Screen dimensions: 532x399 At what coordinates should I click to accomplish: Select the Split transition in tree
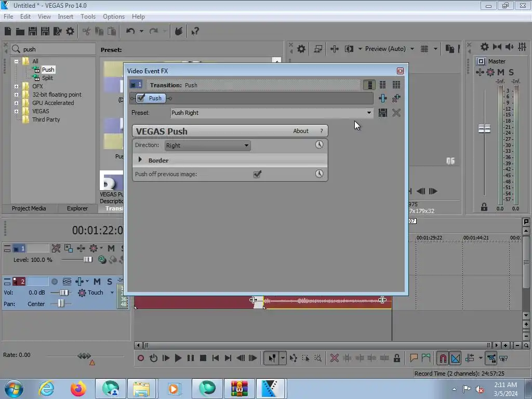[x=47, y=78]
